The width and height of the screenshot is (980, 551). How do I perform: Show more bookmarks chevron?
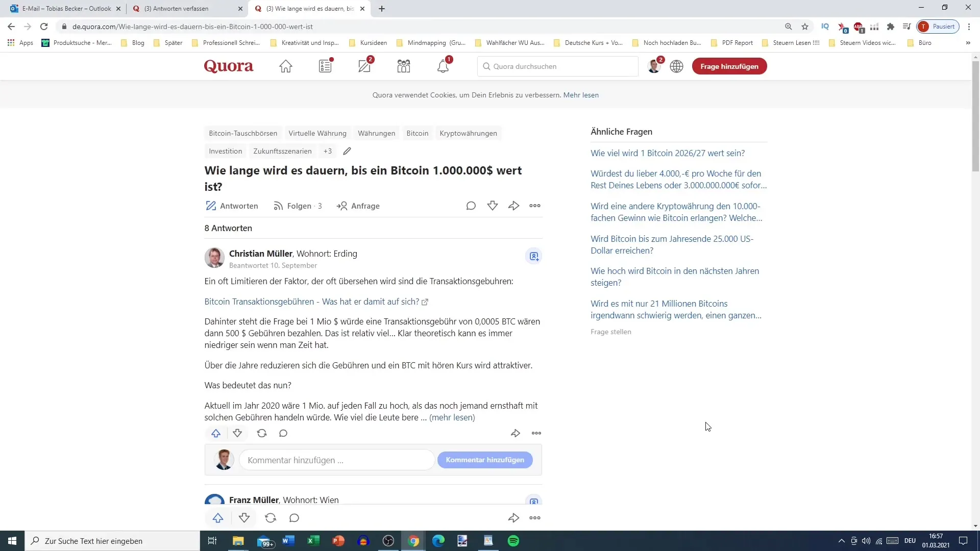(968, 43)
